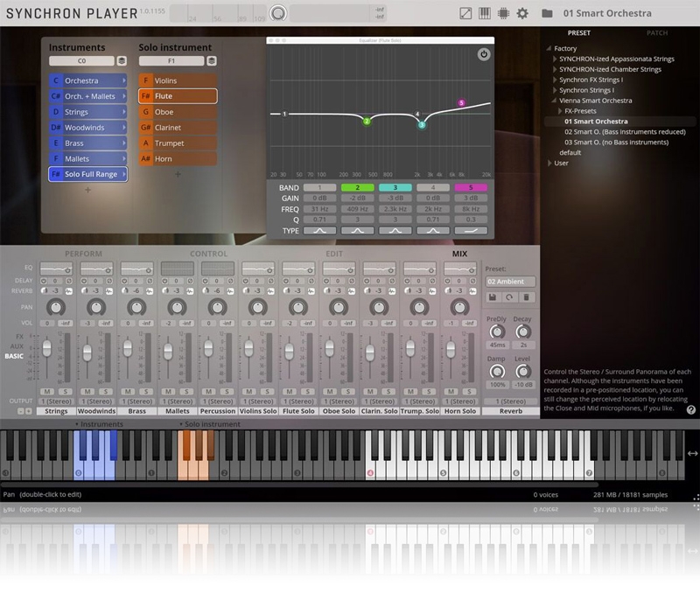The image size is (700, 614).
Task: Add a slot below Solo Full Range
Action: [x=88, y=190]
